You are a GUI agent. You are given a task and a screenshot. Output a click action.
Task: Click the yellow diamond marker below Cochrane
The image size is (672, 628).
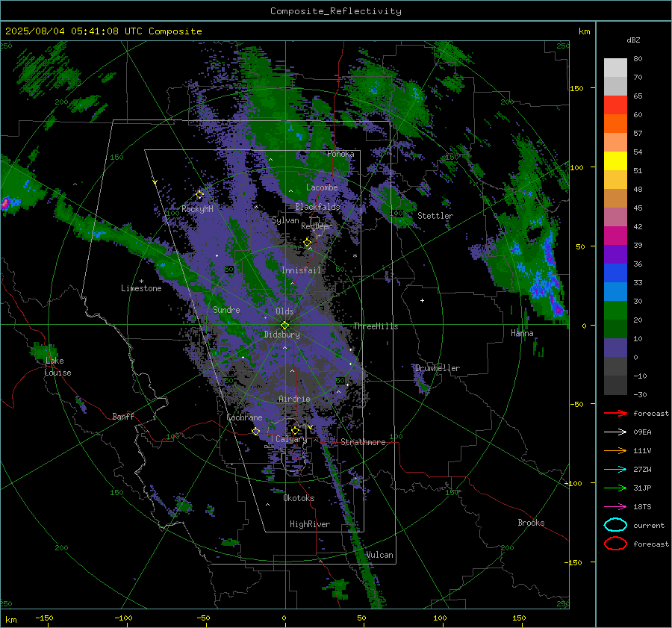pyautogui.click(x=256, y=432)
